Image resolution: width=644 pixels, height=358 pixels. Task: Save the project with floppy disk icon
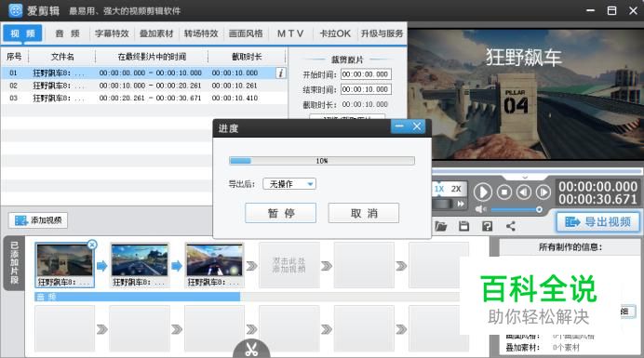(463, 226)
